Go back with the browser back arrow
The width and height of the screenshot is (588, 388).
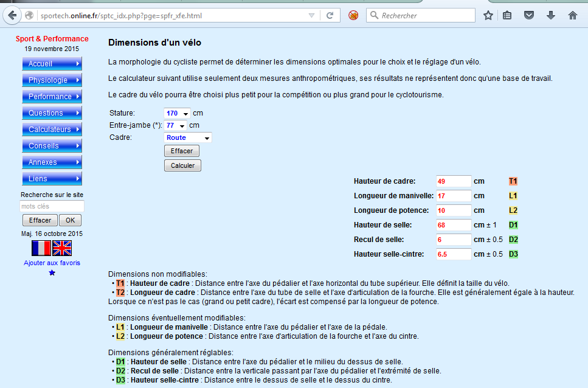pyautogui.click(x=12, y=15)
